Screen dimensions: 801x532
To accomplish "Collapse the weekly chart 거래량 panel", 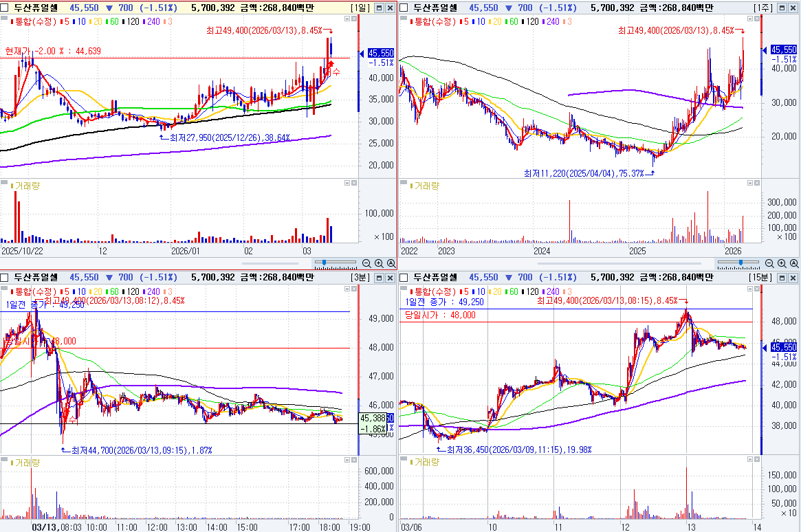I will 750,183.
